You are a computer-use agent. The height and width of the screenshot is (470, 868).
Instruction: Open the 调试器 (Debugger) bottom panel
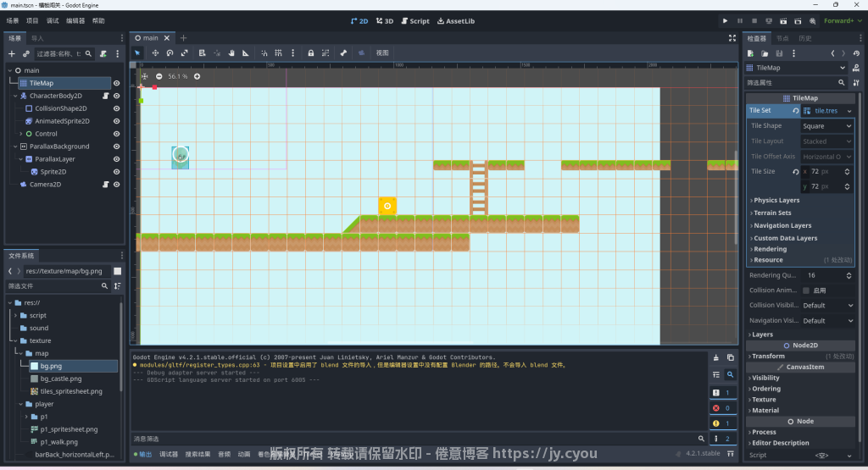[169, 455]
